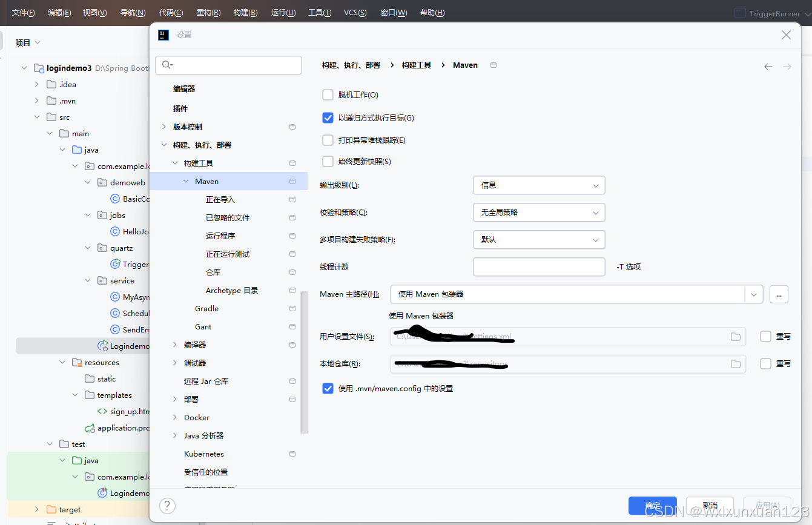Select 插件 settings category
The height and width of the screenshot is (525, 812).
pyautogui.click(x=180, y=109)
